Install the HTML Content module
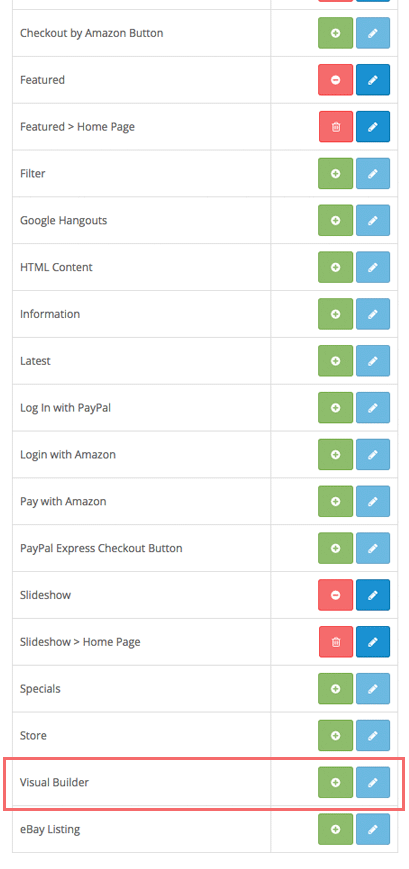This screenshot has height=869, width=409. [x=335, y=267]
